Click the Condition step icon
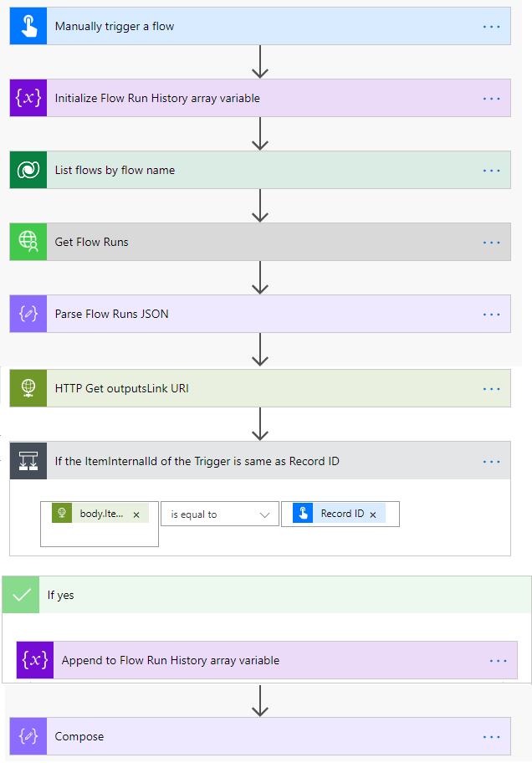The height and width of the screenshot is (773, 532). pos(28,460)
